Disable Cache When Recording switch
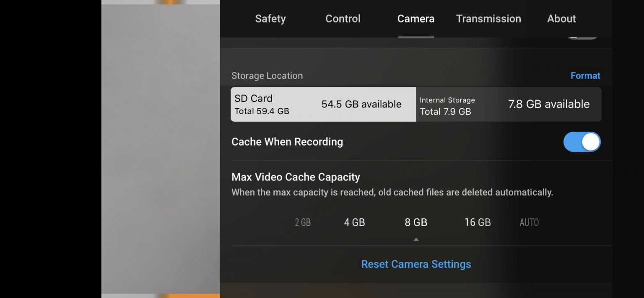 582,142
